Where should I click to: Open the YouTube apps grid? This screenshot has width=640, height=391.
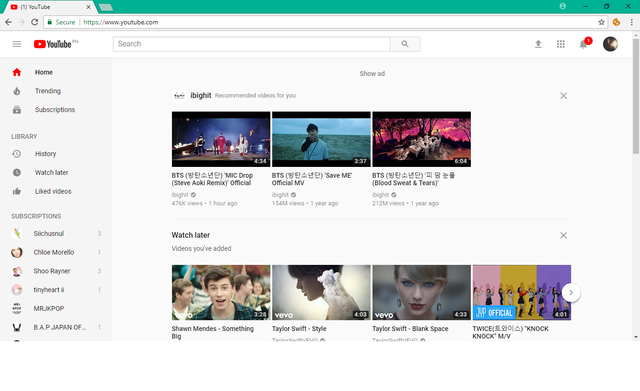point(561,44)
